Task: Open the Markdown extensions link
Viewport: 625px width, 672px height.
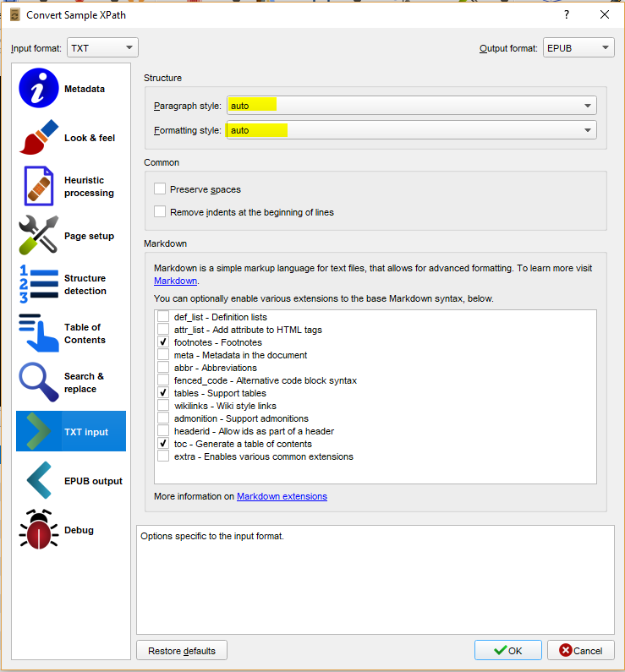Action: pos(282,496)
